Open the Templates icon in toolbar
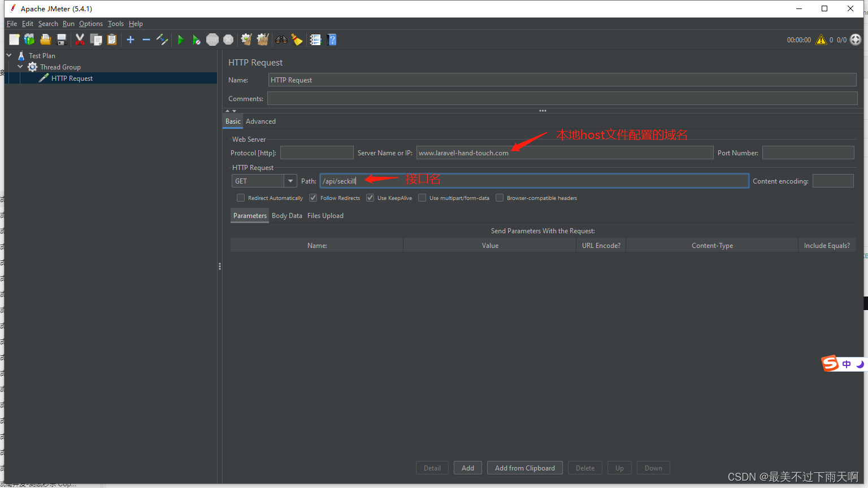Viewport: 868px width, 488px height. [x=29, y=40]
